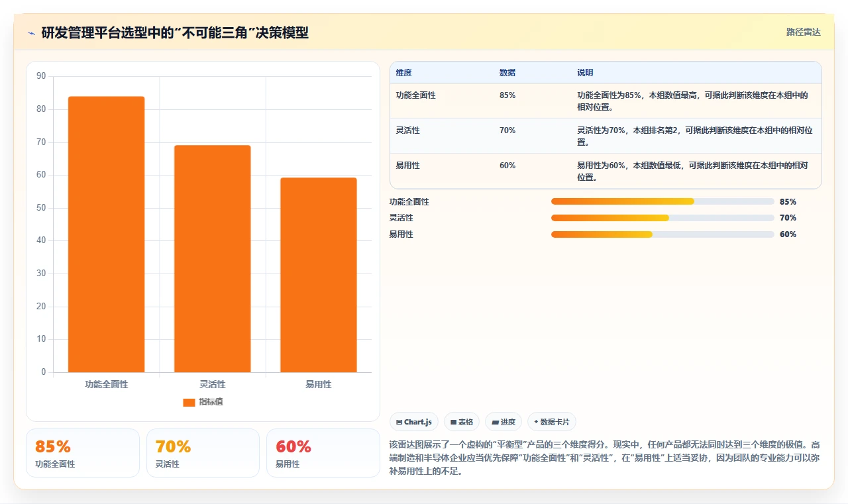Screen dimensions: 848x504
Task: Click the 进度 tag chip
Action: point(503,422)
